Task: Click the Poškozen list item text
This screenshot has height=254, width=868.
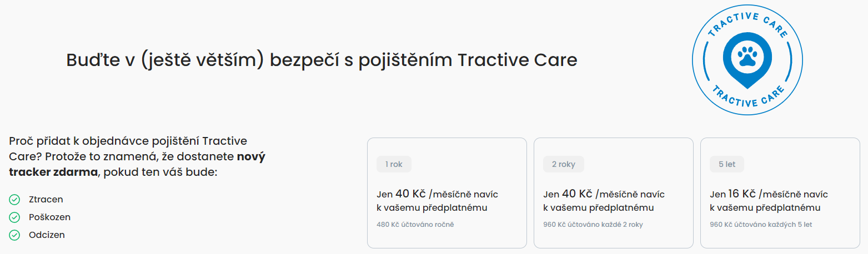Action: (49, 217)
